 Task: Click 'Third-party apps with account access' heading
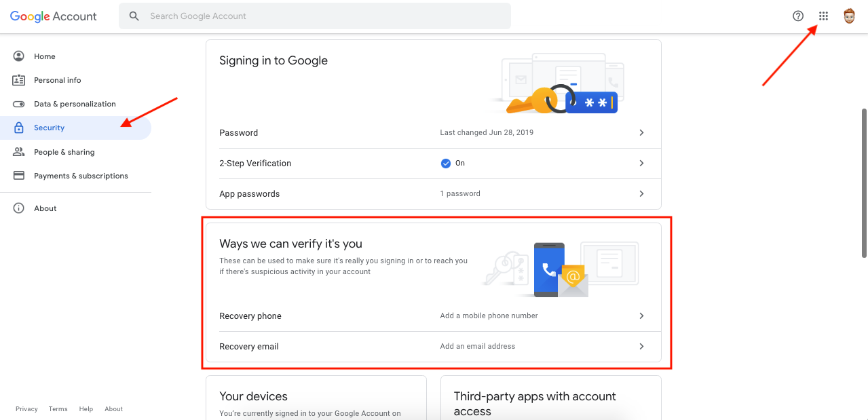tap(535, 404)
